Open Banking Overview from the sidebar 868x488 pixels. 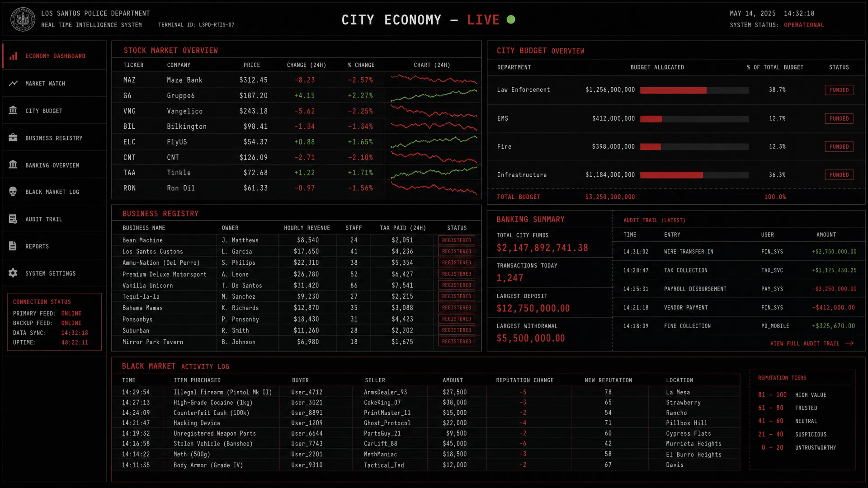[54, 165]
